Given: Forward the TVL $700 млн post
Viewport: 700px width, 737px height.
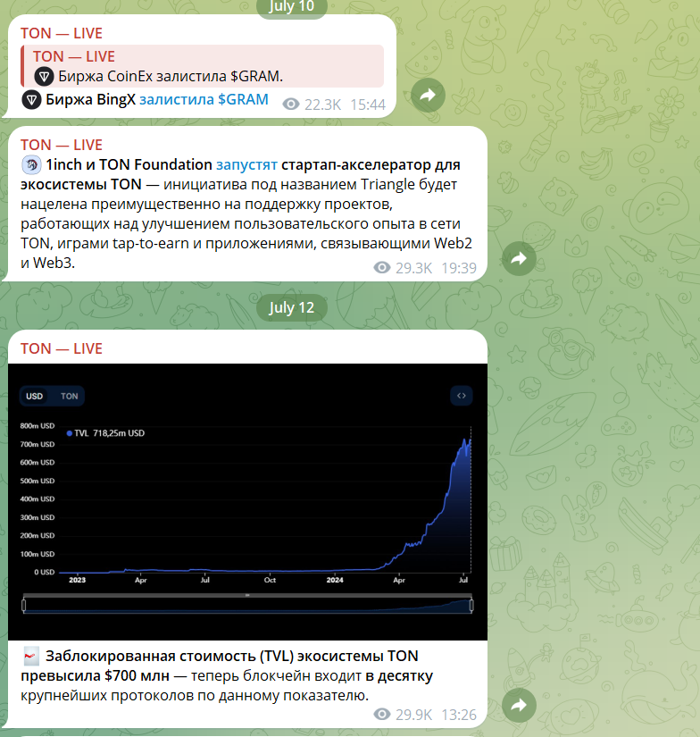Looking at the screenshot, I should click(519, 705).
